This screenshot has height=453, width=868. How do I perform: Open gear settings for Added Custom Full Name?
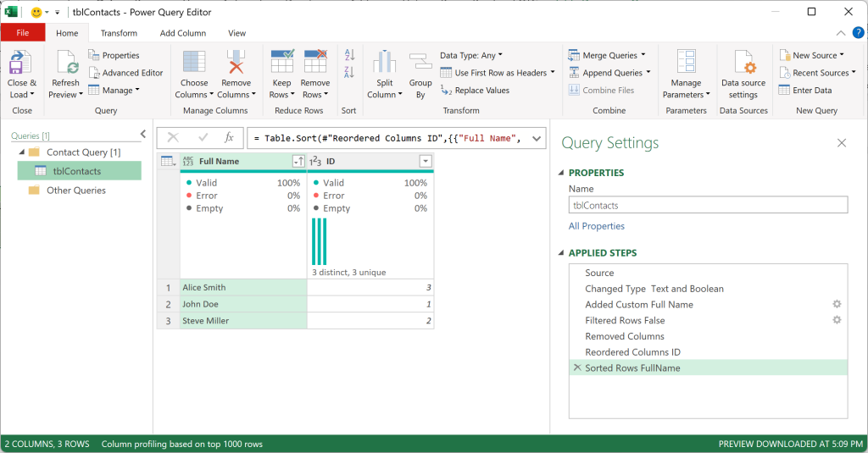coord(837,304)
